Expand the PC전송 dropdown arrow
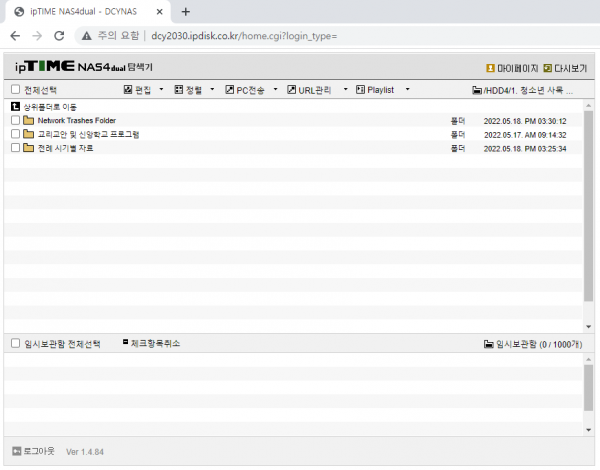This screenshot has width=600, height=470. [x=275, y=89]
